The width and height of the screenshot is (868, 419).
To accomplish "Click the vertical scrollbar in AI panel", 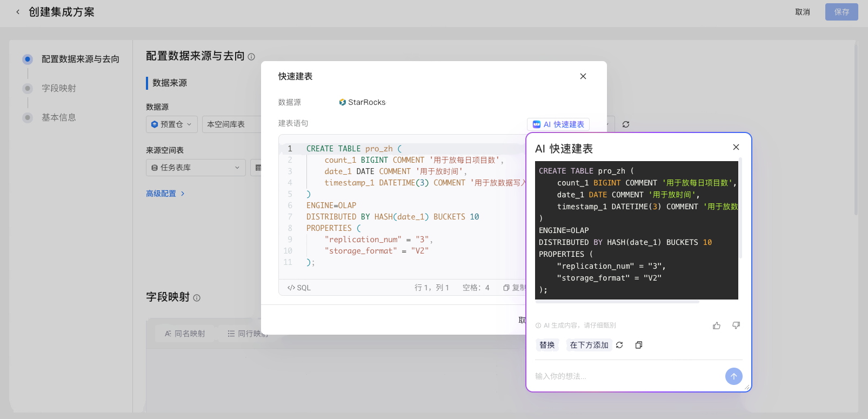I will point(740,208).
